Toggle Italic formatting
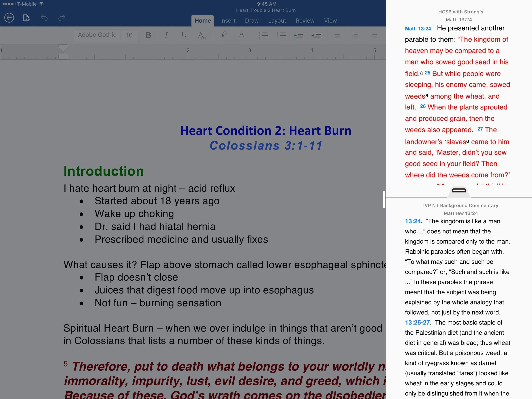The image size is (532, 399). point(166,35)
